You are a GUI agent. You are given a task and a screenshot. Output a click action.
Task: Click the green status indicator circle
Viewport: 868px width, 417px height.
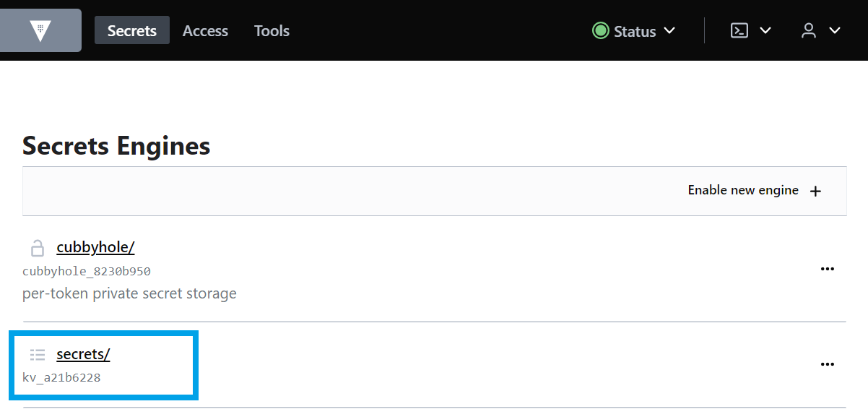[600, 30]
